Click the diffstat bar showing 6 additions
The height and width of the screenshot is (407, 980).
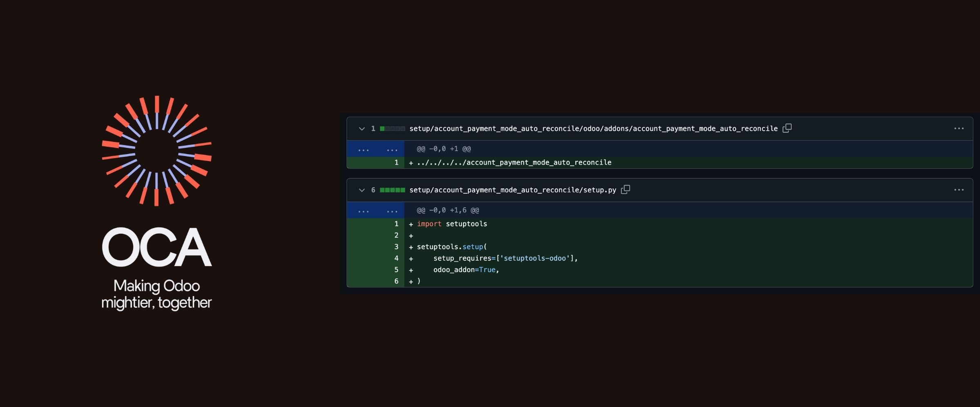392,190
